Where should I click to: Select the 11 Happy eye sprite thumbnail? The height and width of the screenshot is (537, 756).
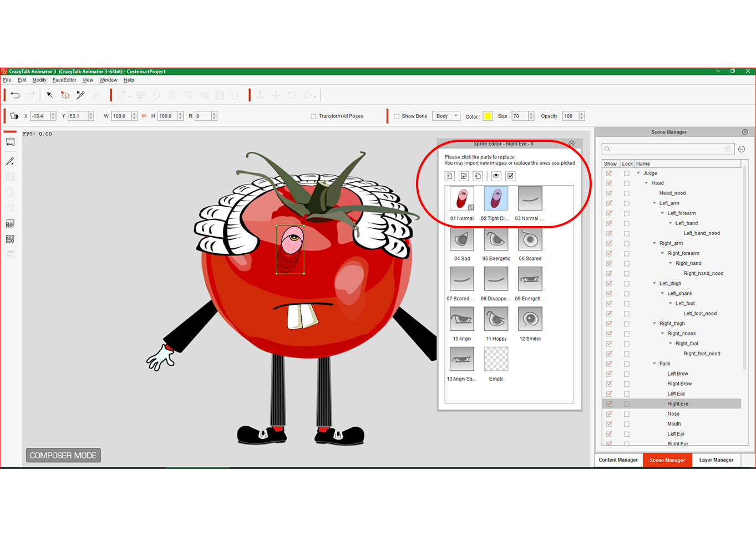pyautogui.click(x=496, y=319)
